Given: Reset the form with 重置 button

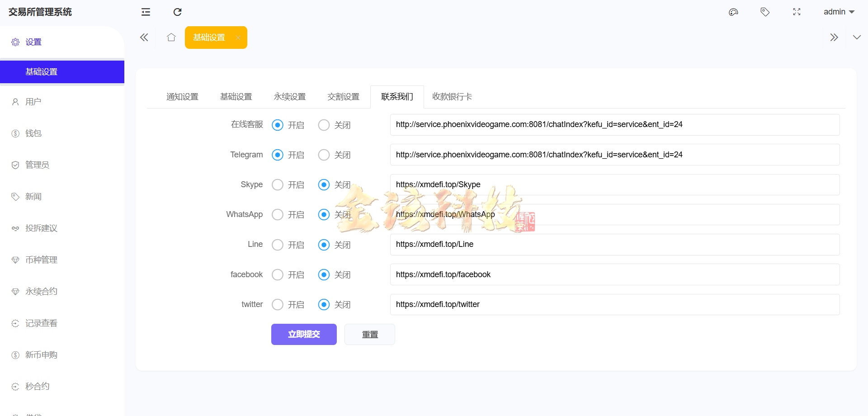Looking at the screenshot, I should pos(369,334).
